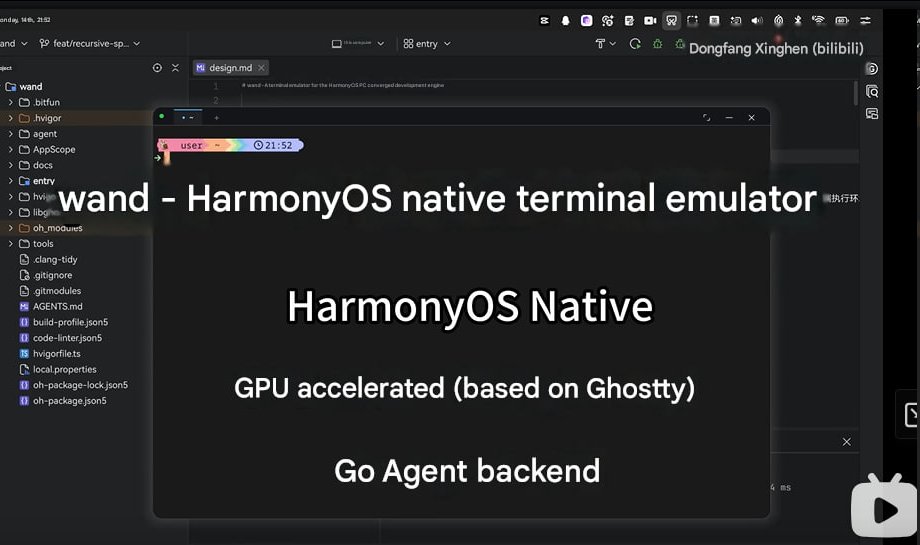
Task: Click the run button with green play arrow
Action: click(635, 43)
